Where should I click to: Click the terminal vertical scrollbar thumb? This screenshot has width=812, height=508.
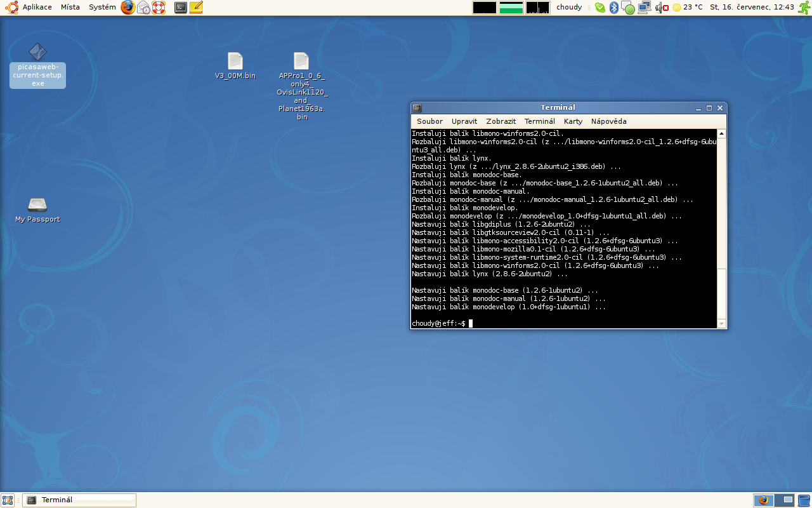721,293
